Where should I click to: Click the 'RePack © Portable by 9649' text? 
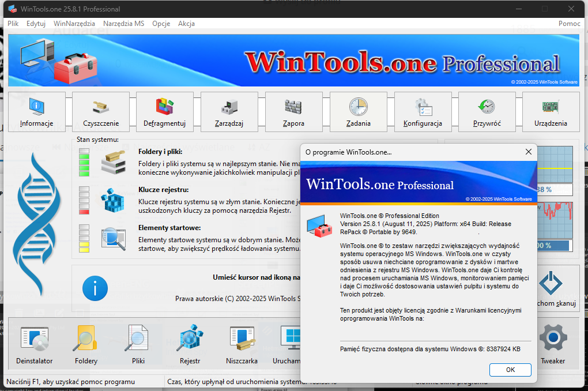[x=378, y=232]
